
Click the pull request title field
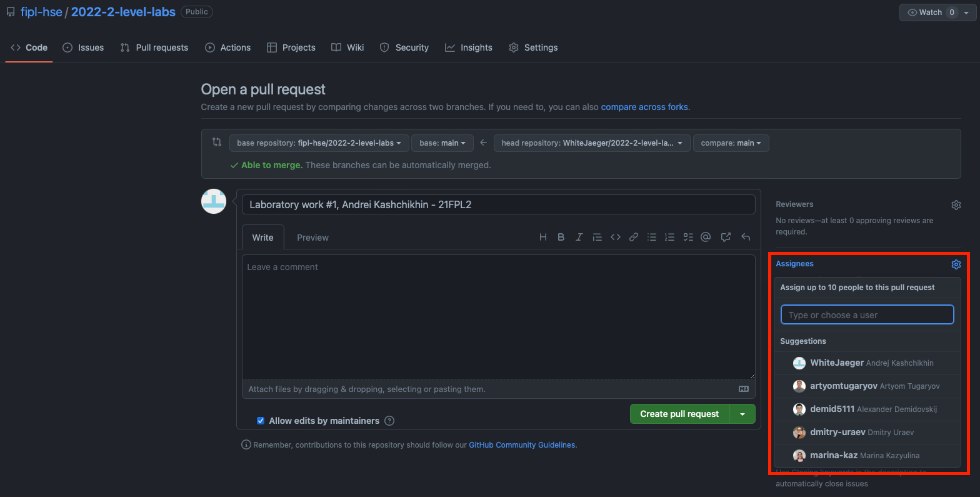499,204
